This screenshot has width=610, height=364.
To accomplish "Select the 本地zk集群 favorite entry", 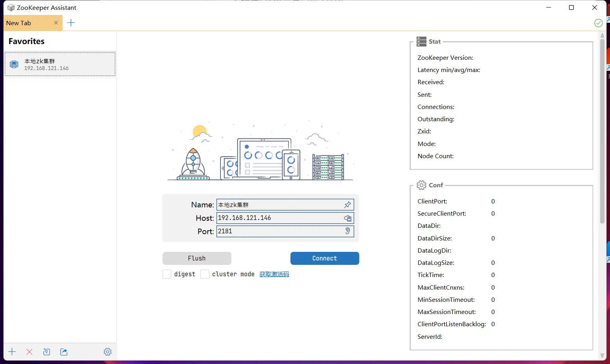I will pyautogui.click(x=60, y=64).
